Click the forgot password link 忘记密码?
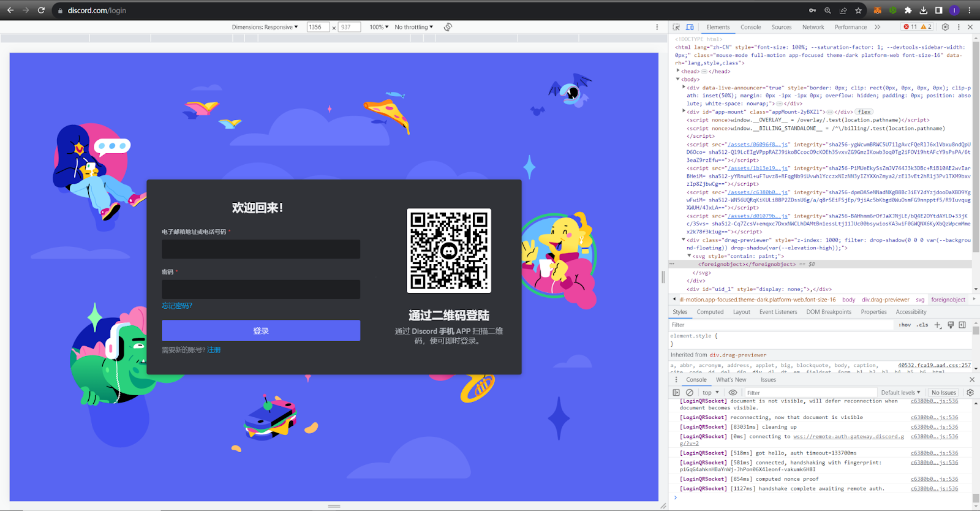The image size is (980, 511). [177, 306]
